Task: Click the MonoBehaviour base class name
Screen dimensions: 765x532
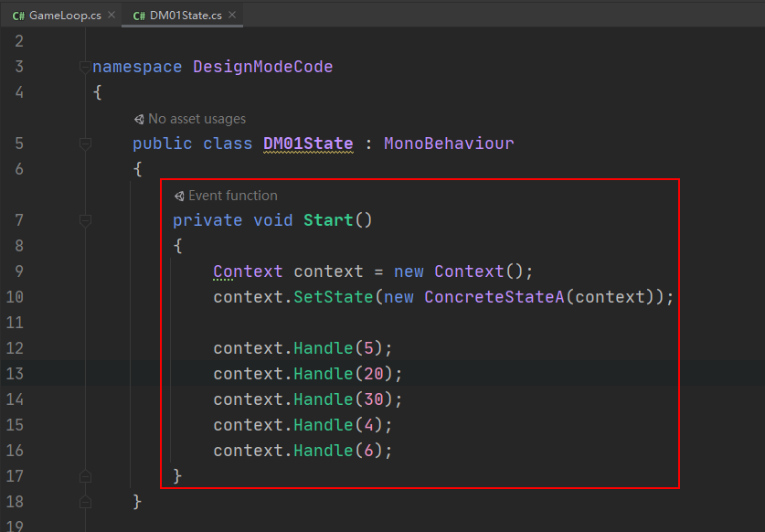Action: tap(449, 144)
